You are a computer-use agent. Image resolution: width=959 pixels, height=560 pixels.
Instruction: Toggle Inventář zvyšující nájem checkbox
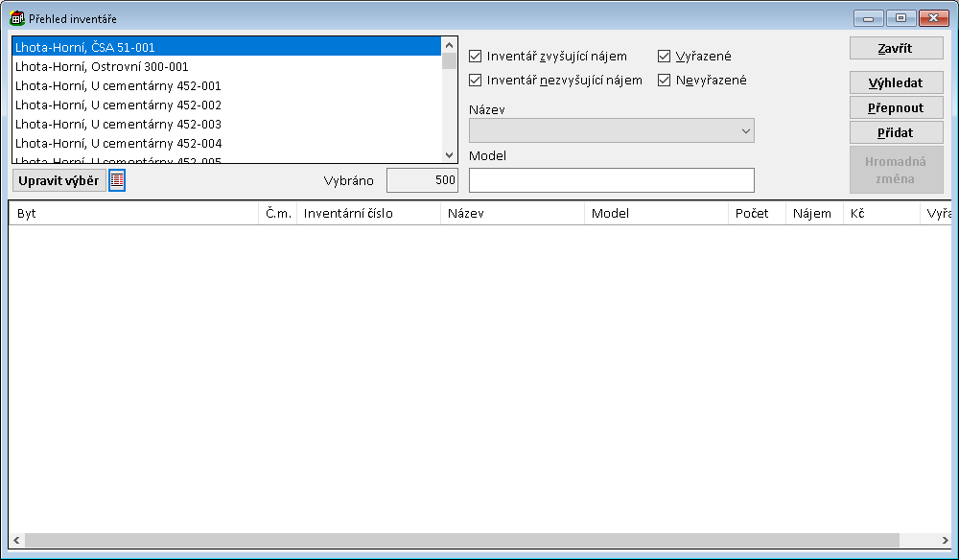tap(476, 57)
